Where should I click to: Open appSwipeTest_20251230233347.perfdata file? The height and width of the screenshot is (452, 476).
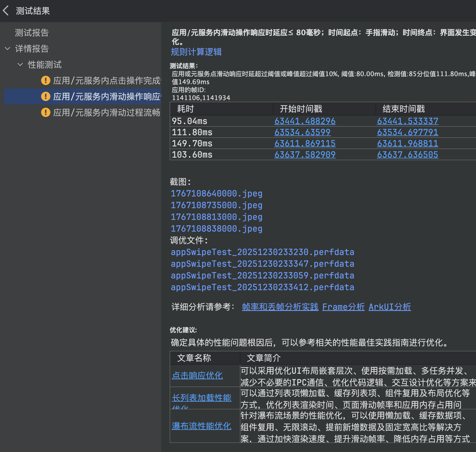tap(262, 264)
